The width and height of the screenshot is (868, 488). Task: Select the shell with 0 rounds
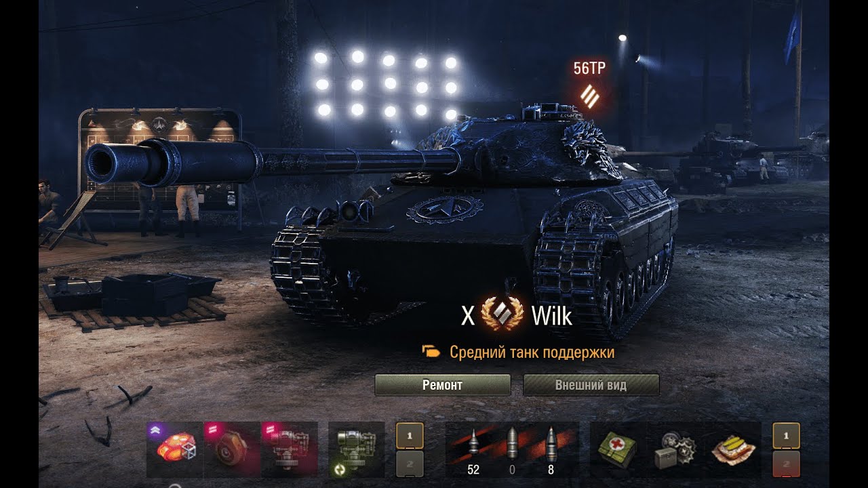(512, 449)
